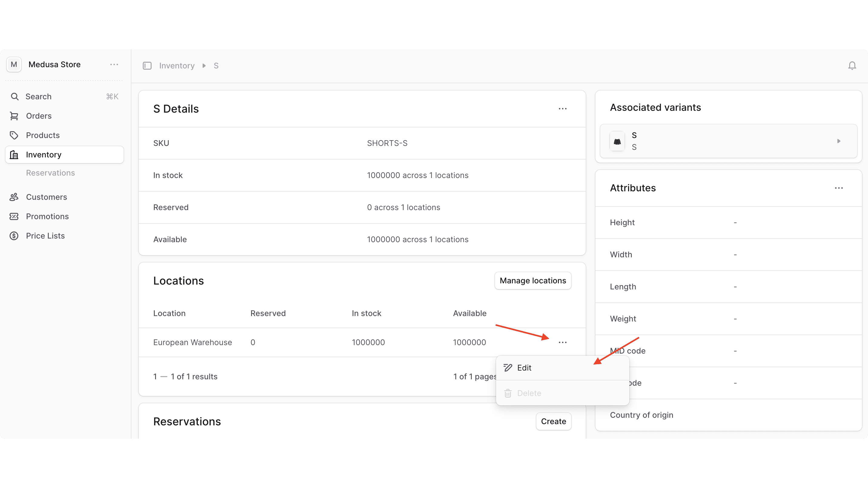Open Attributes section actions menu
Image resolution: width=868 pixels, height=488 pixels.
tap(839, 188)
